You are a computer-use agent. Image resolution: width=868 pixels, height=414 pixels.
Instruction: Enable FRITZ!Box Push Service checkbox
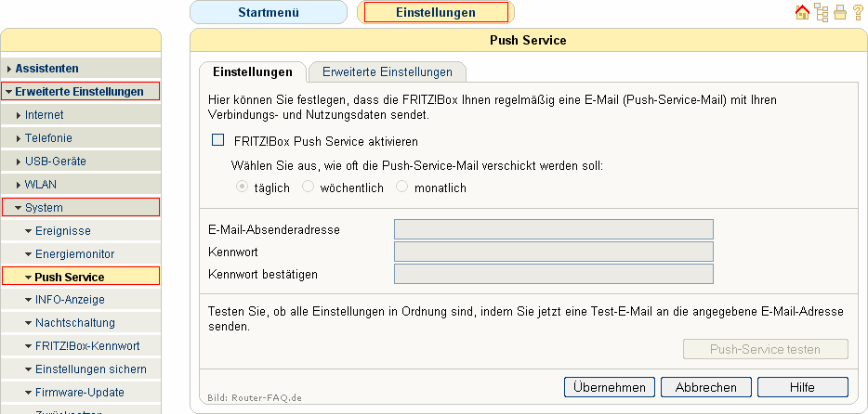218,140
